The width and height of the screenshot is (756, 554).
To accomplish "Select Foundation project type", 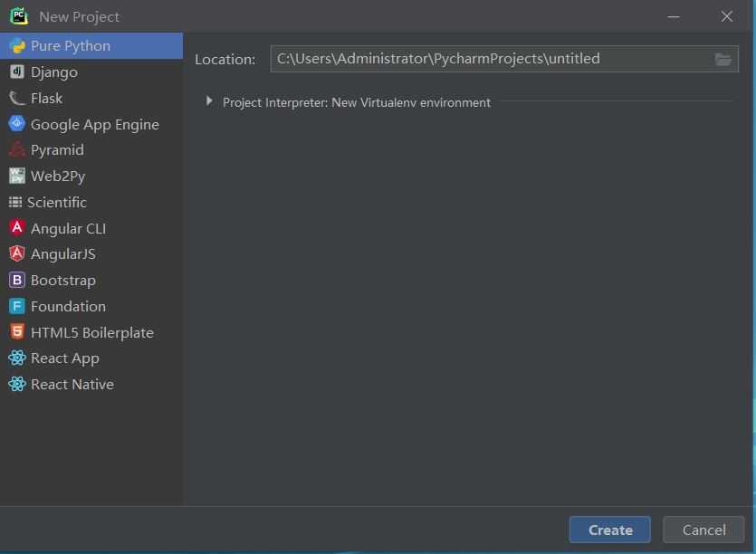I will click(x=68, y=306).
